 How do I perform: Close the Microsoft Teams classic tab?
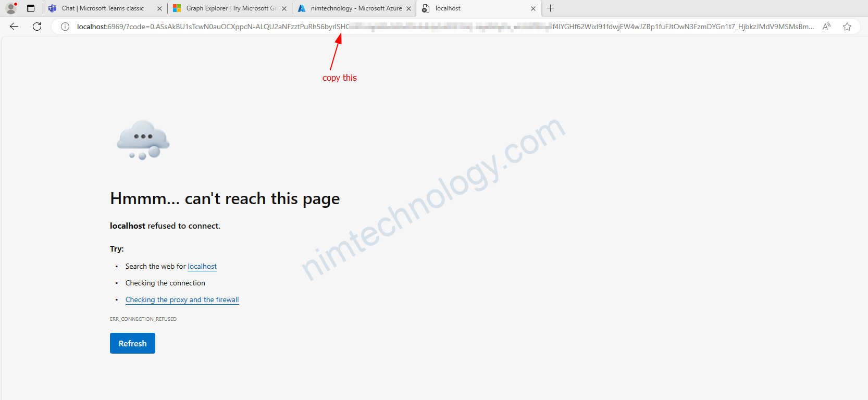pyautogui.click(x=159, y=9)
